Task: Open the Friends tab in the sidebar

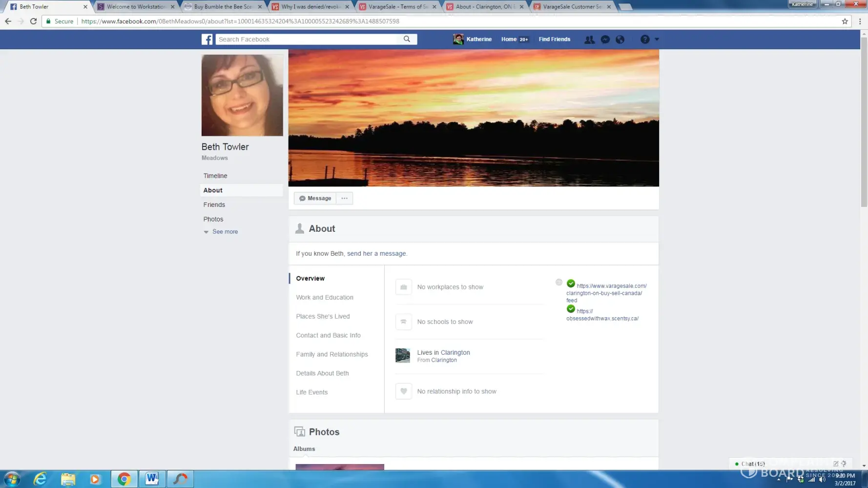Action: tap(214, 204)
